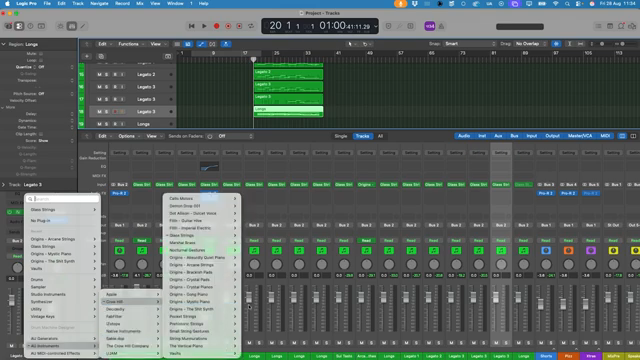Add a new track with the plus button
Screen dimensions: 640x360
point(87,56)
